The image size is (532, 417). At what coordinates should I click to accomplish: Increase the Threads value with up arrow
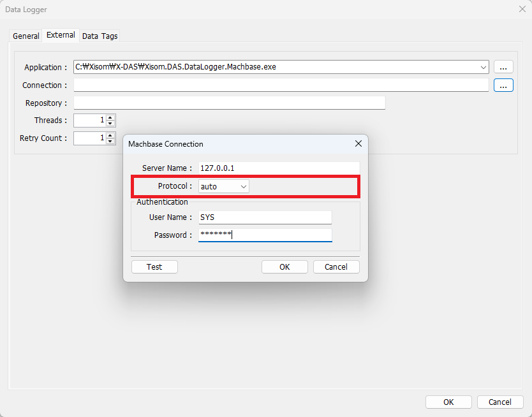click(111, 117)
